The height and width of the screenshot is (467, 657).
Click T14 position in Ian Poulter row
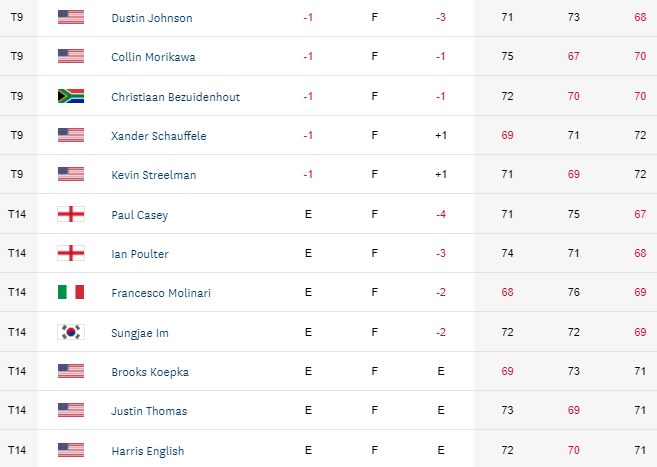(x=16, y=253)
